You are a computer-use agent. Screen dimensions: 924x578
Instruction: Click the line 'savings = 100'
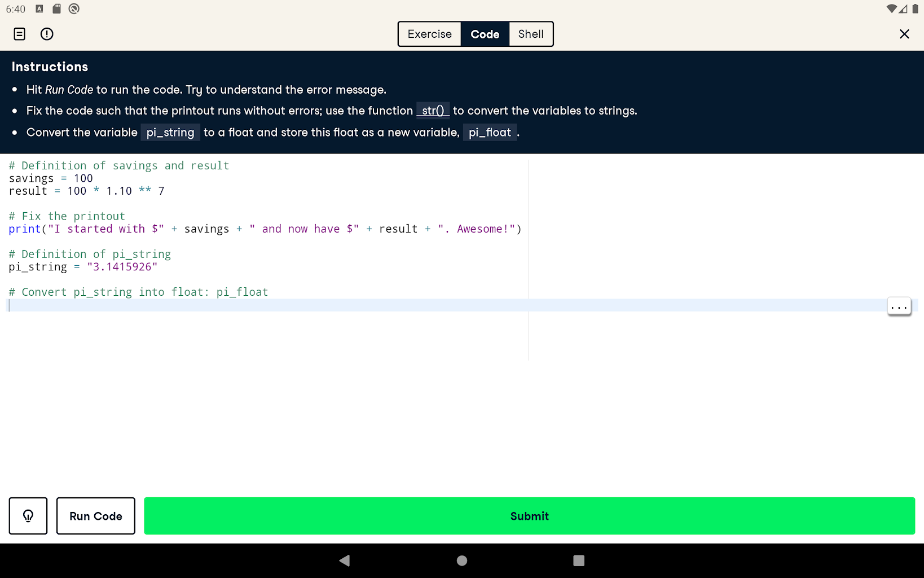(x=51, y=178)
